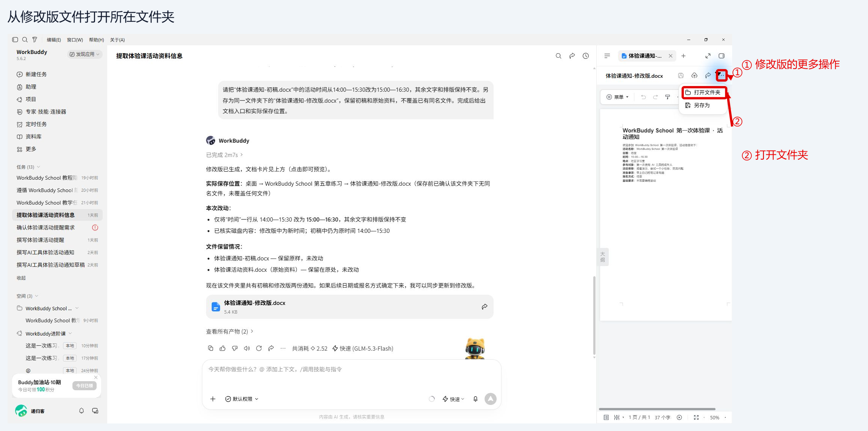
Task: Choose 打开文件夹 from the menu
Action: (x=703, y=92)
